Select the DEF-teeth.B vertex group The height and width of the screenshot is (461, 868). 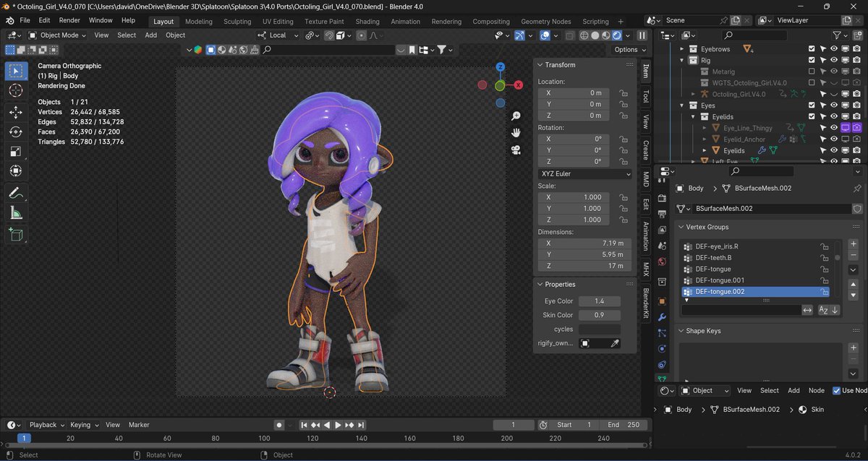[x=756, y=258]
